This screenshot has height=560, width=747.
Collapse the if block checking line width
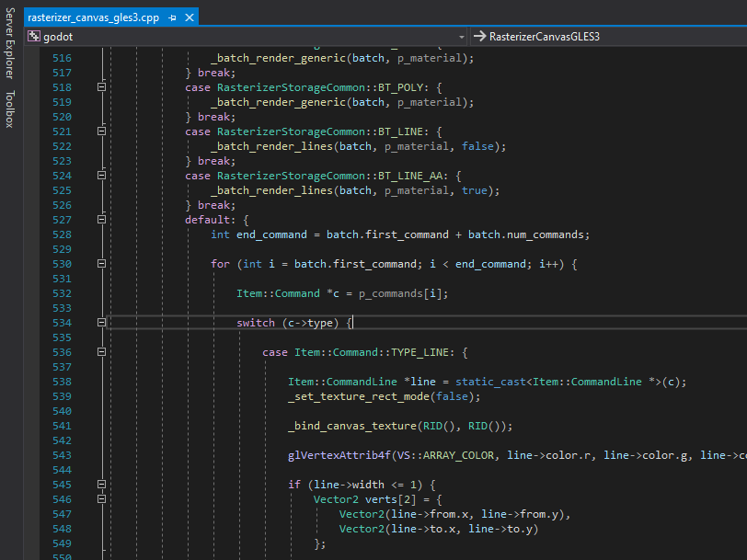101,485
